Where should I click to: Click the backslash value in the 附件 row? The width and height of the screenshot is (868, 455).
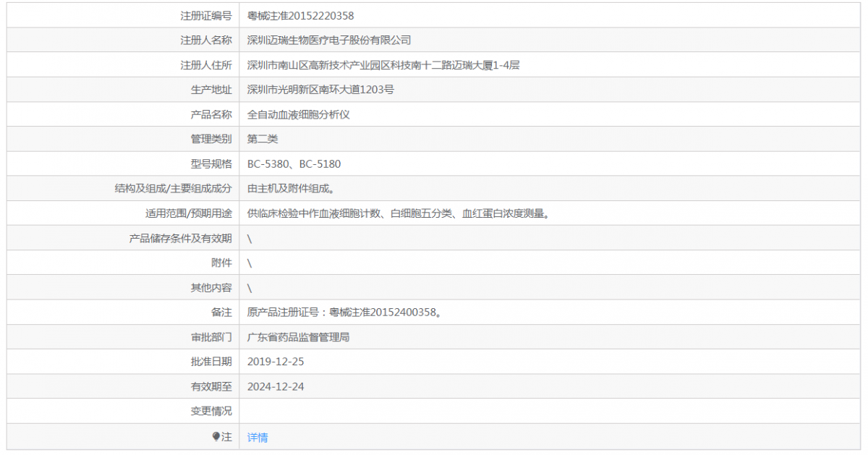(250, 263)
